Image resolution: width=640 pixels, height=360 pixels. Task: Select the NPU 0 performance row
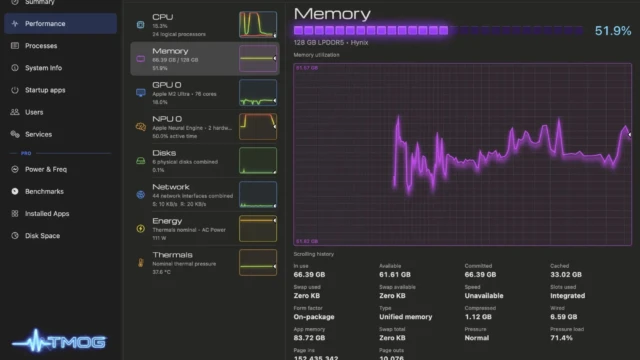[x=205, y=127]
